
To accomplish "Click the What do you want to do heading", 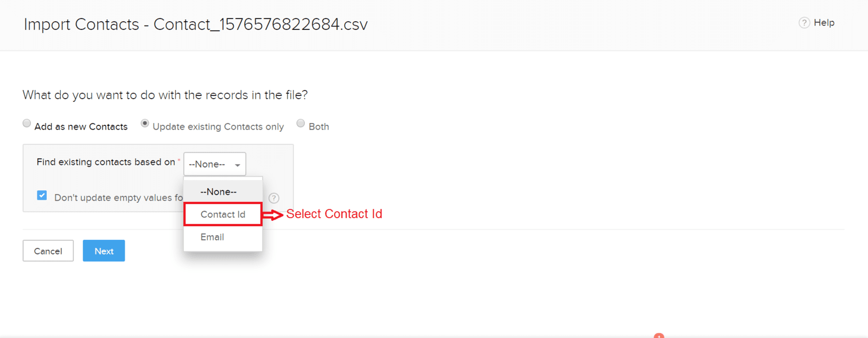I will pos(165,95).
